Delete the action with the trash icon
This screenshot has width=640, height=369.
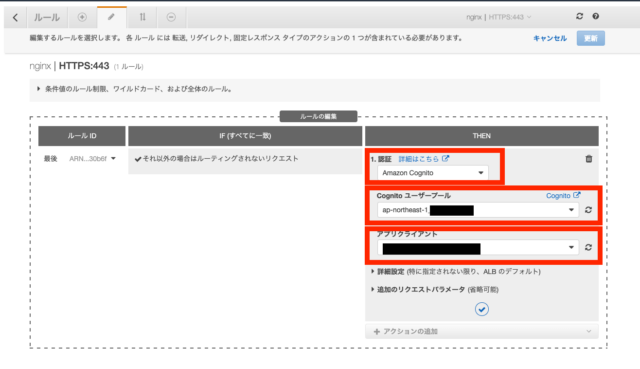coord(589,159)
